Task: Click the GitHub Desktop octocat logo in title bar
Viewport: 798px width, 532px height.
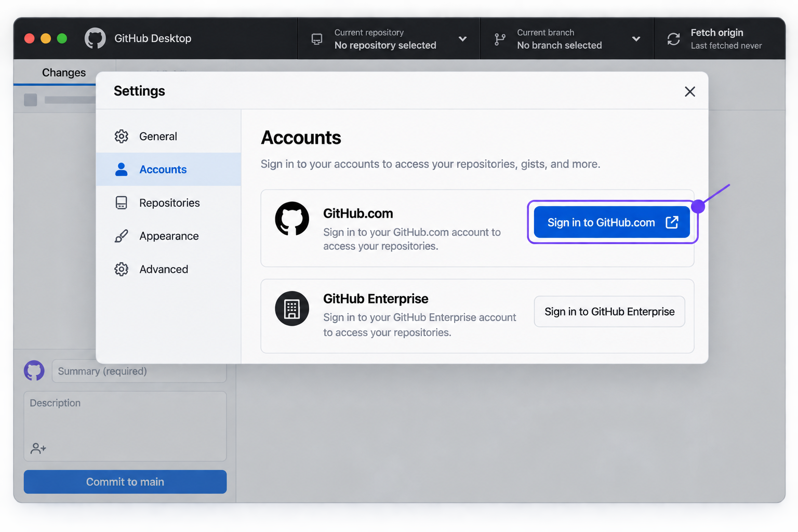Action: point(95,38)
